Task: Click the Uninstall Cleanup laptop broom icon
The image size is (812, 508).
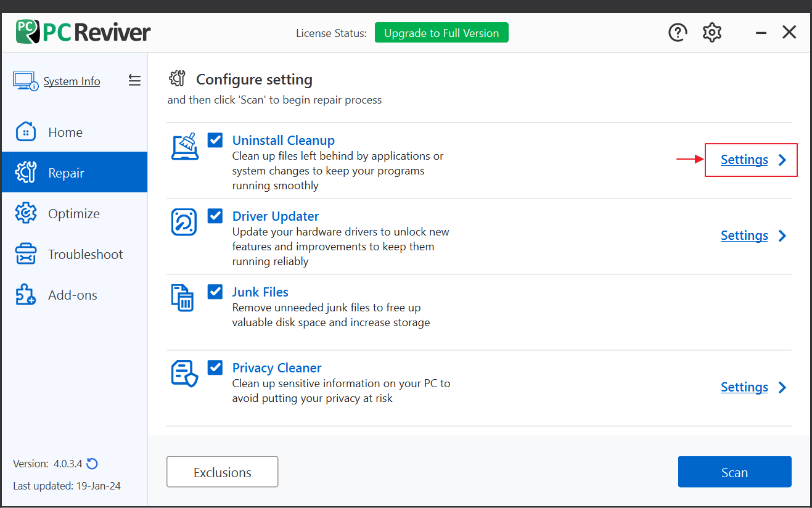Action: pos(184,147)
